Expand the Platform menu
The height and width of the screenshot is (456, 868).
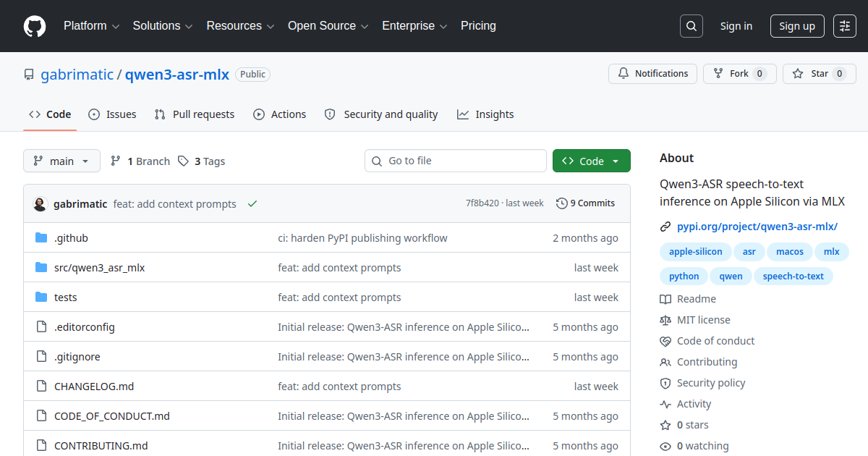[x=91, y=26]
